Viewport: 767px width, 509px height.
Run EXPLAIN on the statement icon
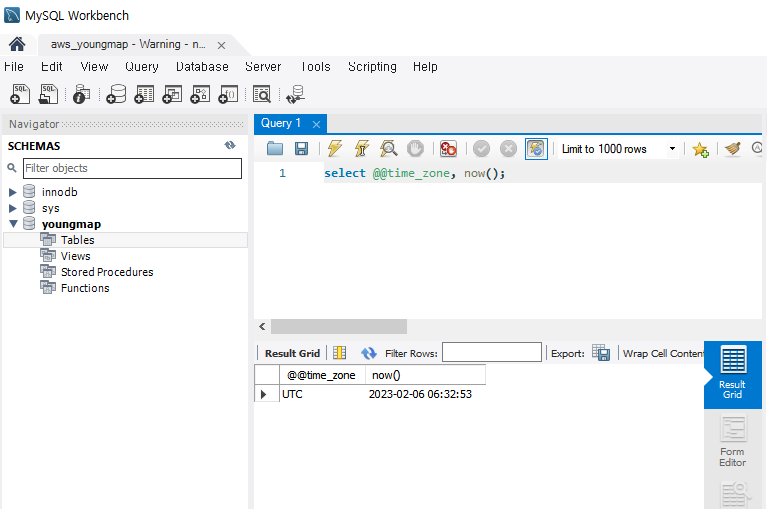click(388, 148)
